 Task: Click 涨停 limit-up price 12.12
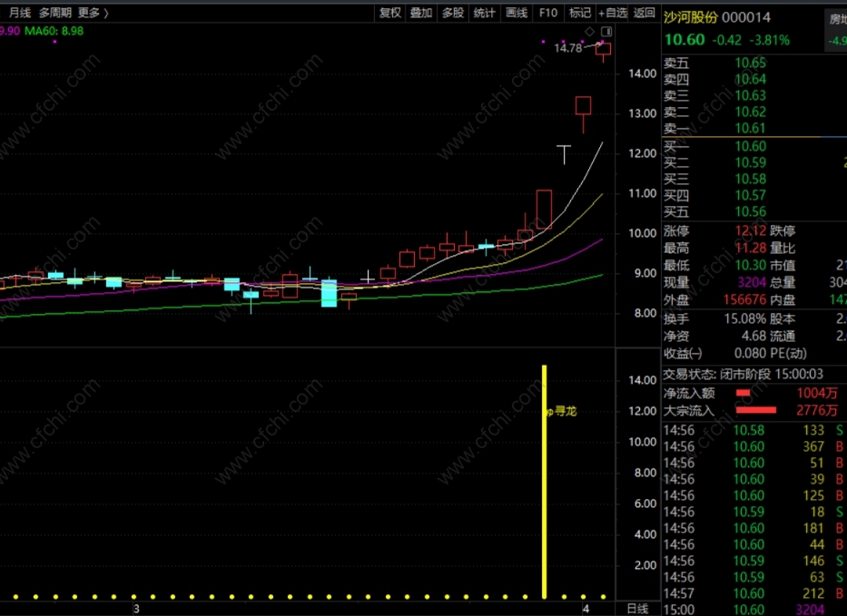(750, 231)
